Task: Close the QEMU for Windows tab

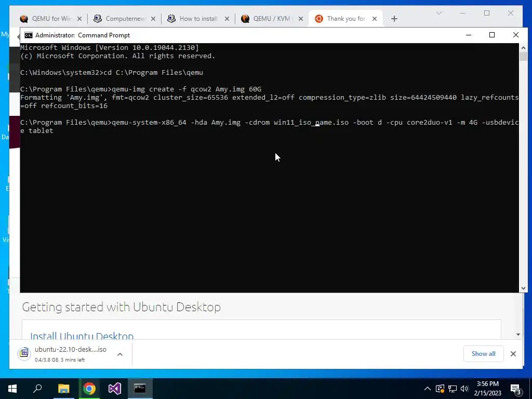Action: (79, 19)
